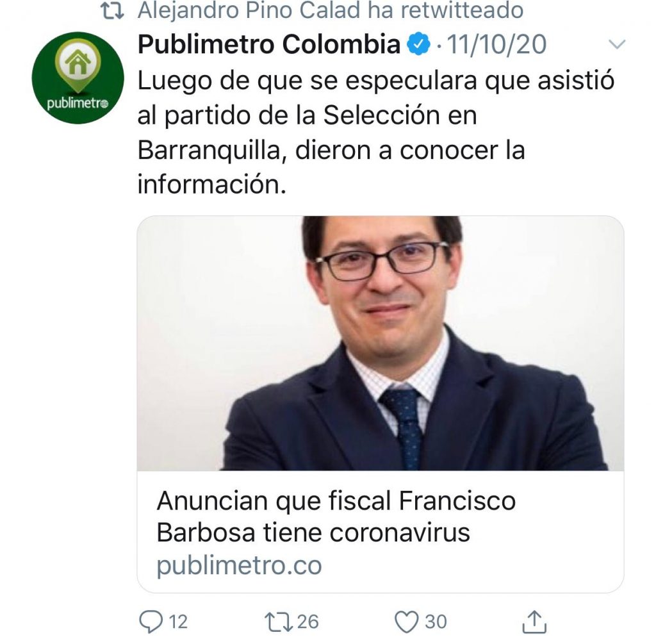Open Publimetro Colombia profile avatar
Screen dimensions: 656x644
click(x=78, y=78)
